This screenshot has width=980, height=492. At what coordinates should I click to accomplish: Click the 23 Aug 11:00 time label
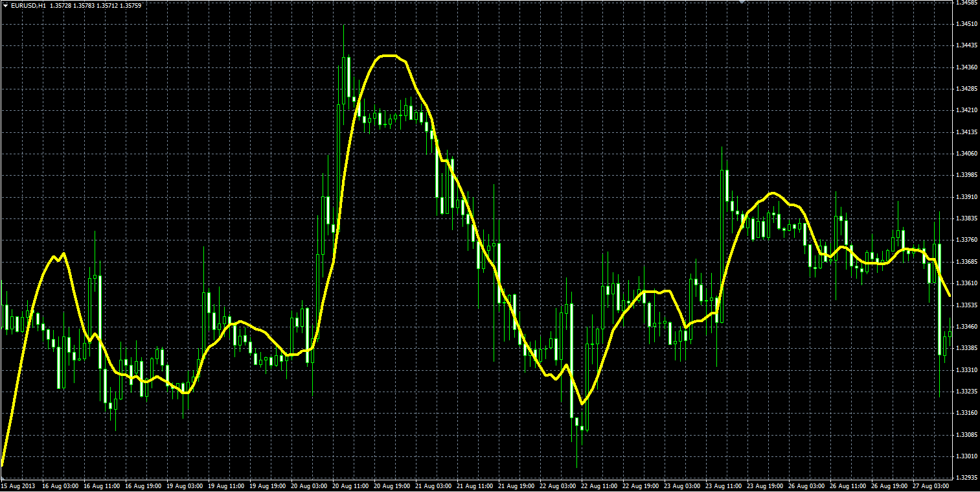point(724,486)
